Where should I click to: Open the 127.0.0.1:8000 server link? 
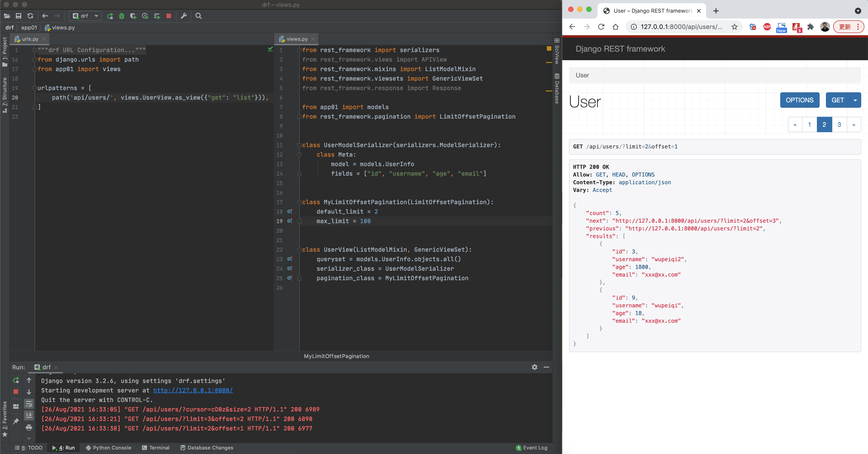click(193, 390)
